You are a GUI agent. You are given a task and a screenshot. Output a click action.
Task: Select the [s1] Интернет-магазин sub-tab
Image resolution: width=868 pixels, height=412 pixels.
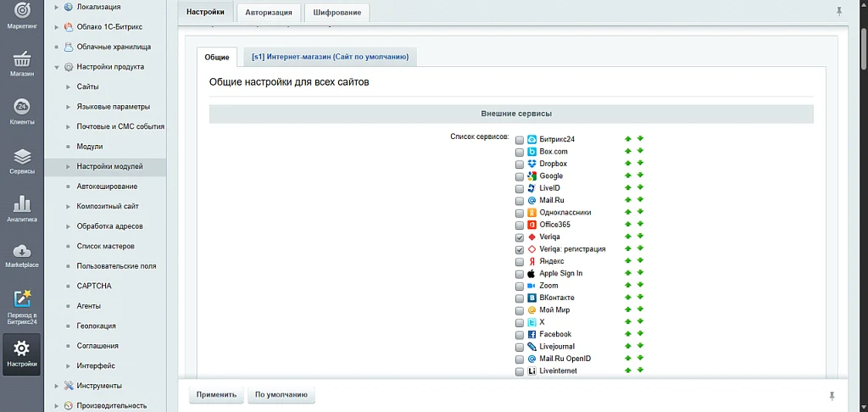pyautogui.click(x=330, y=57)
